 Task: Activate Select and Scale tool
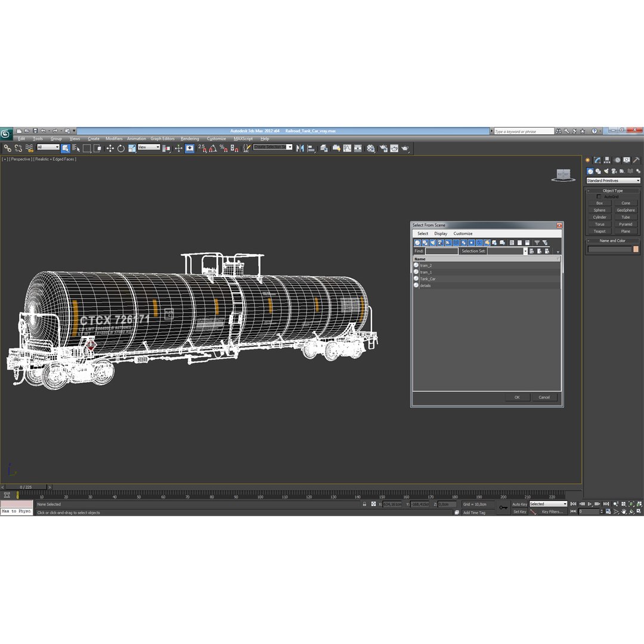[x=132, y=148]
